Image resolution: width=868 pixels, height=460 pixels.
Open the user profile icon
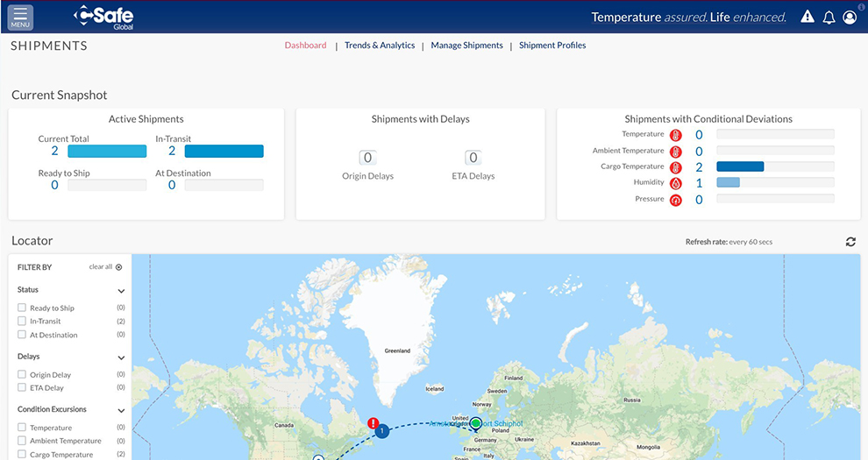click(x=849, y=18)
